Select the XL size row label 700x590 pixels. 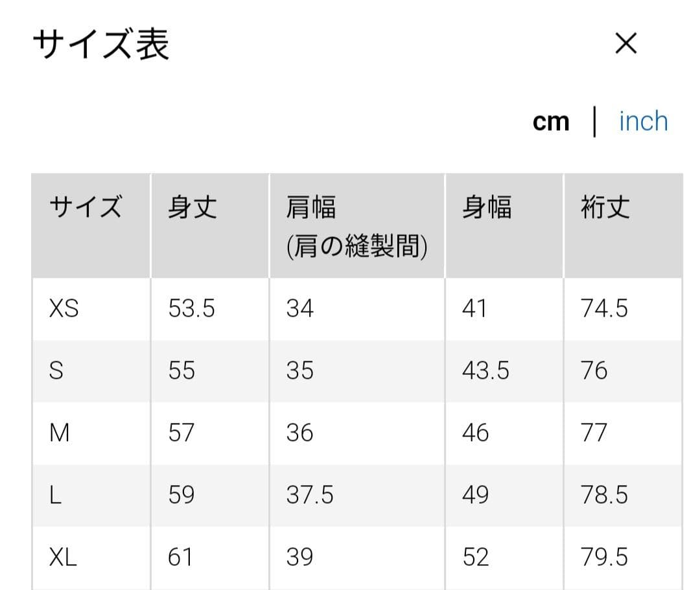[x=63, y=557]
